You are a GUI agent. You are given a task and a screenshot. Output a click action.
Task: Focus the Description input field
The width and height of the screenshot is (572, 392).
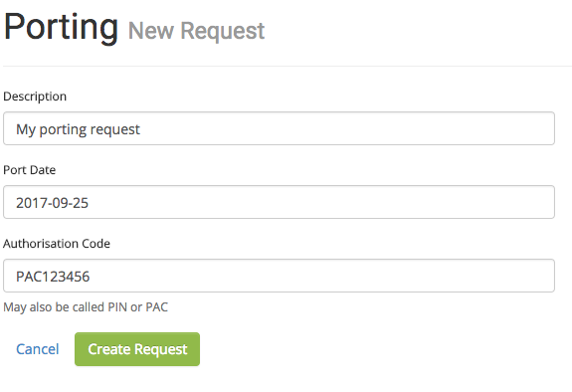[x=280, y=128]
